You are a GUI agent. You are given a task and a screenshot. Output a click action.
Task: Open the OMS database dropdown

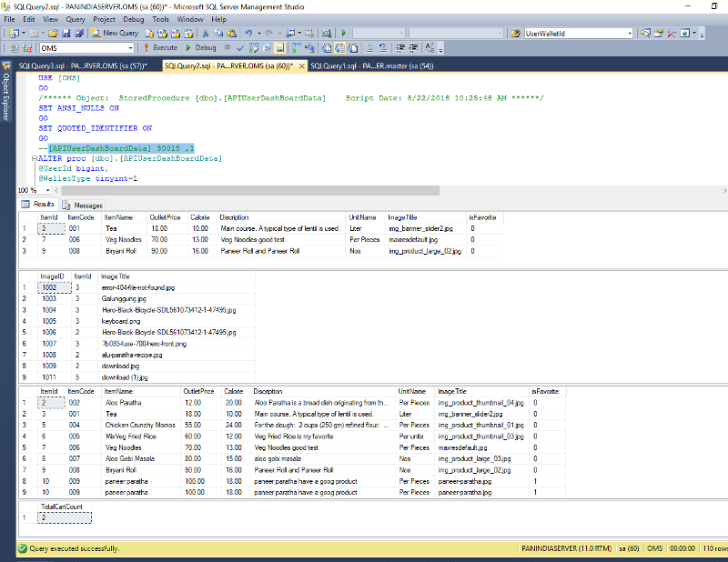(x=129, y=47)
